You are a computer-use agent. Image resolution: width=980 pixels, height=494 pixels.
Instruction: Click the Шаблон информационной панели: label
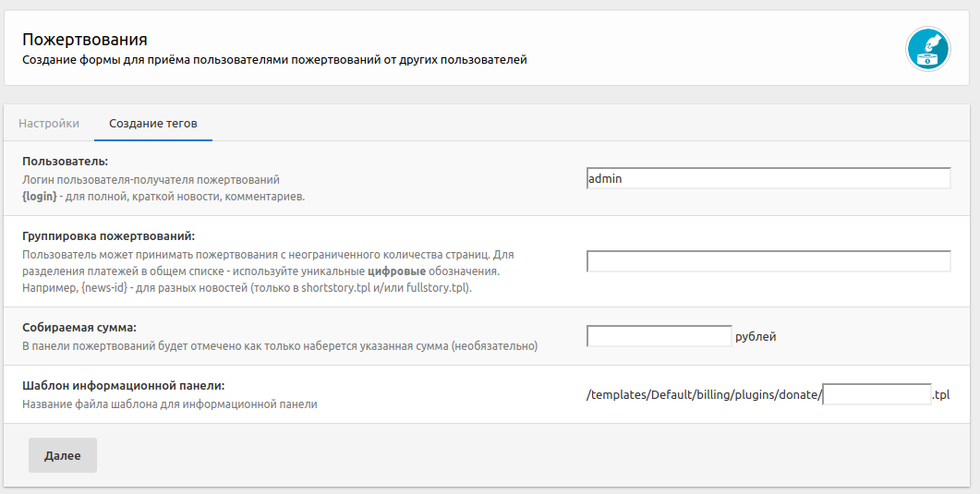123,385
